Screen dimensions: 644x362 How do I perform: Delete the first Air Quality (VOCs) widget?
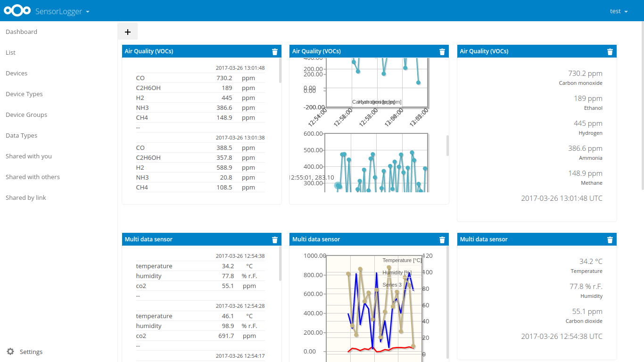click(274, 51)
